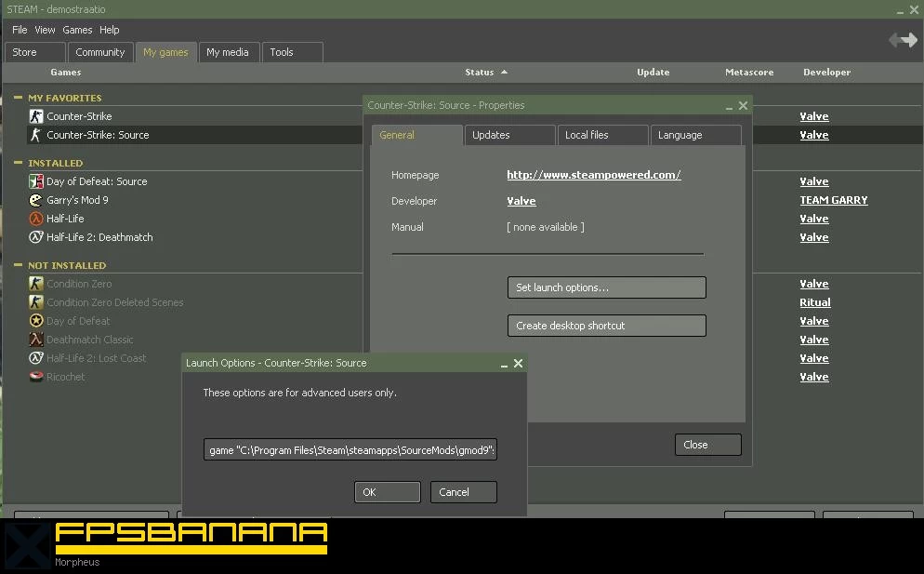The image size is (924, 574).
Task: Click the TEAM GARRY developer link
Action: coord(833,200)
